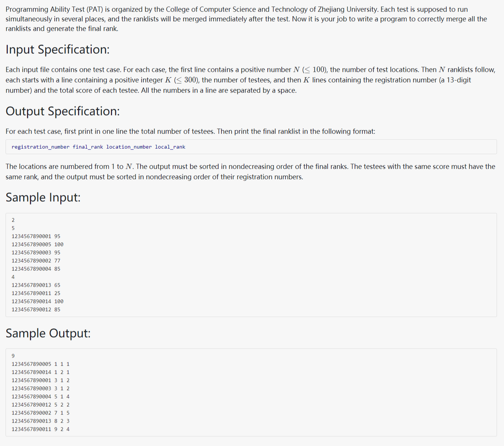Click sample output line 1234567890012 5 2 2

pos(40,405)
